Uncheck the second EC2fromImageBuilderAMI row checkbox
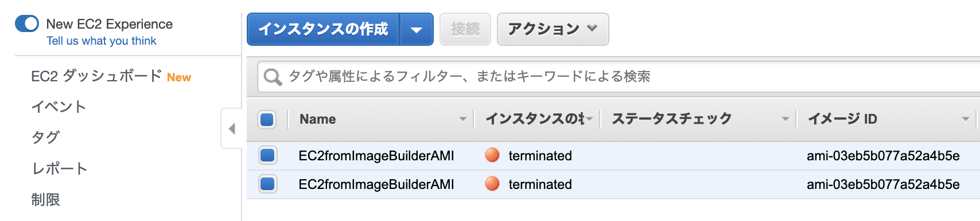 pyautogui.click(x=267, y=184)
